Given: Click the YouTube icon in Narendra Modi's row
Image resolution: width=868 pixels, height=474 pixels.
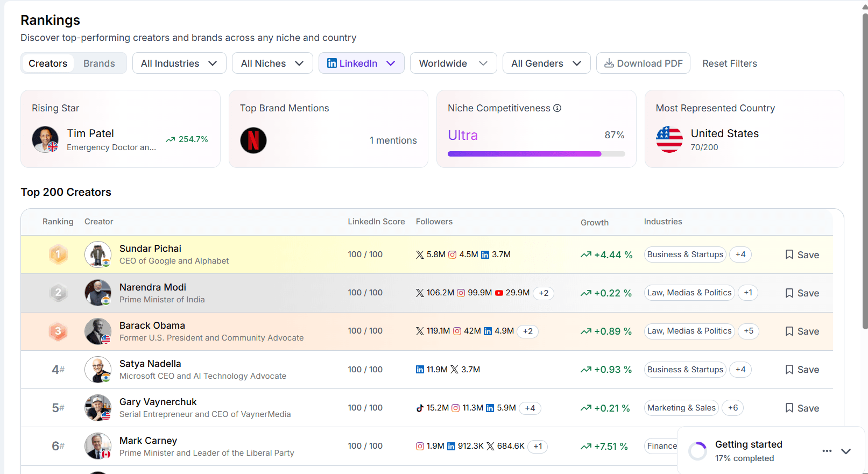Looking at the screenshot, I should [499, 293].
